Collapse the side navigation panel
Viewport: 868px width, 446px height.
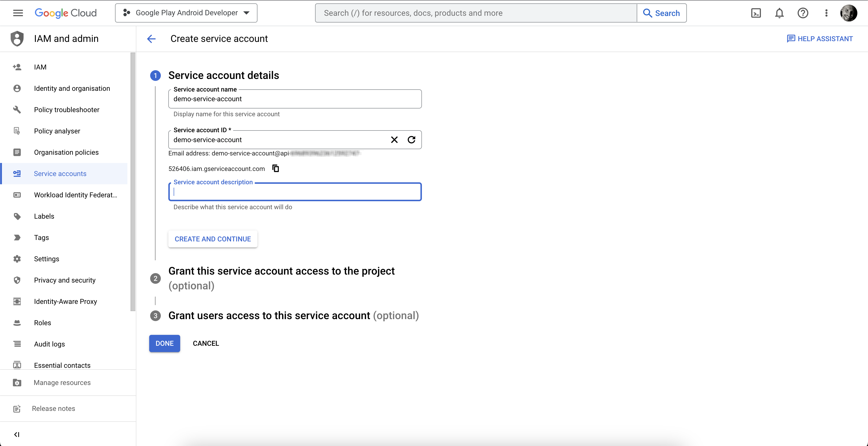16,435
